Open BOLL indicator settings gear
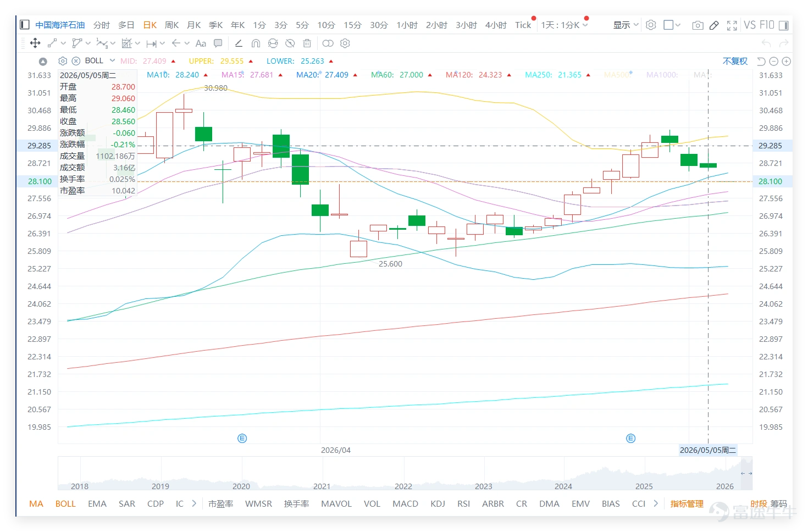The width and height of the screenshot is (808, 532). tap(63, 61)
